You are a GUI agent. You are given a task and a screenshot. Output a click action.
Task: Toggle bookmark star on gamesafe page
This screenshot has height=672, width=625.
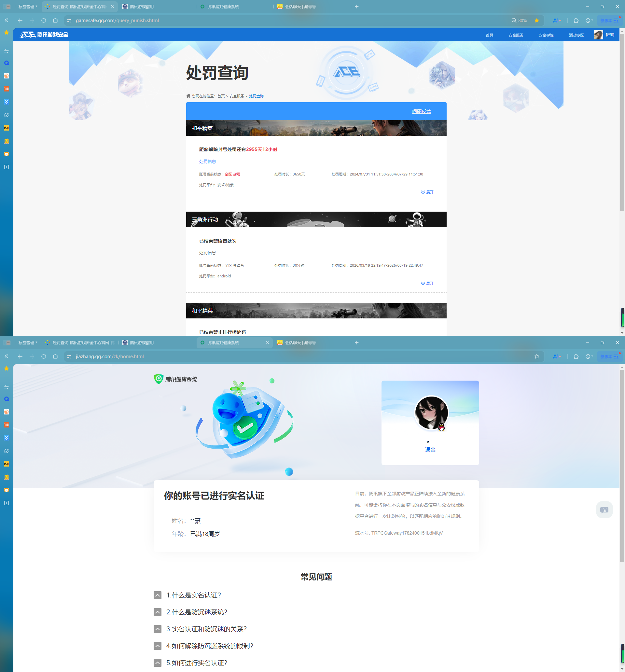click(537, 20)
